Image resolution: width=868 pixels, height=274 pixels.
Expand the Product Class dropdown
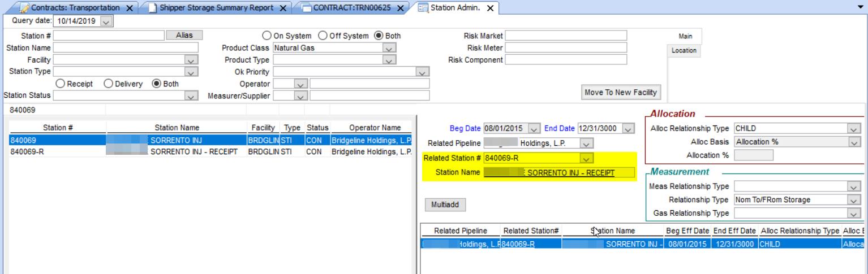click(x=388, y=48)
